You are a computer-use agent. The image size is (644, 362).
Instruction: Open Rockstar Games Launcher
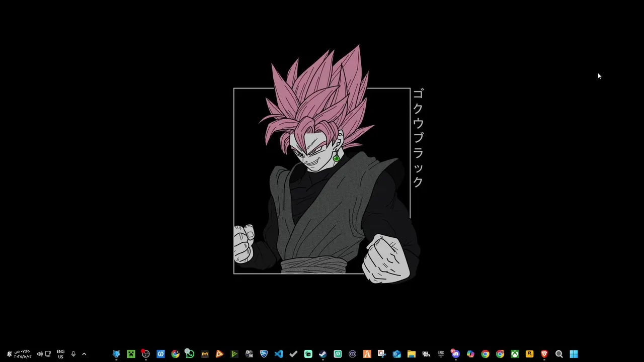[x=529, y=354]
